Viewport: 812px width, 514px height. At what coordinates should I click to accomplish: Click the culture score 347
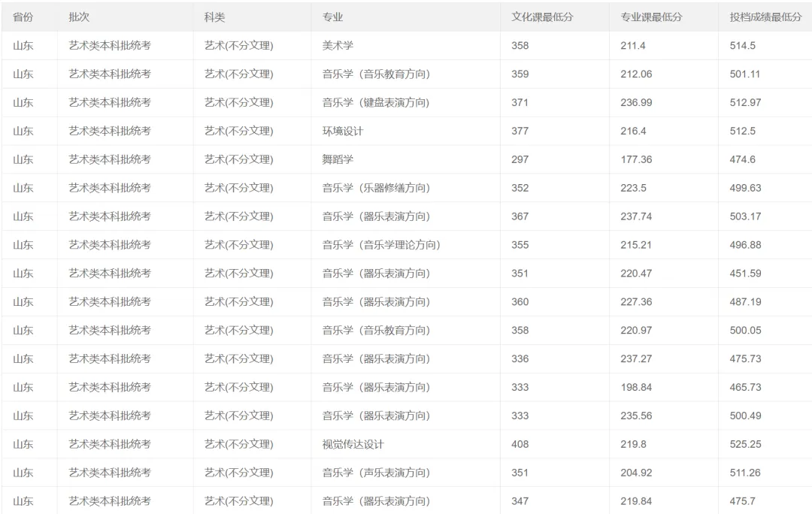click(520, 501)
